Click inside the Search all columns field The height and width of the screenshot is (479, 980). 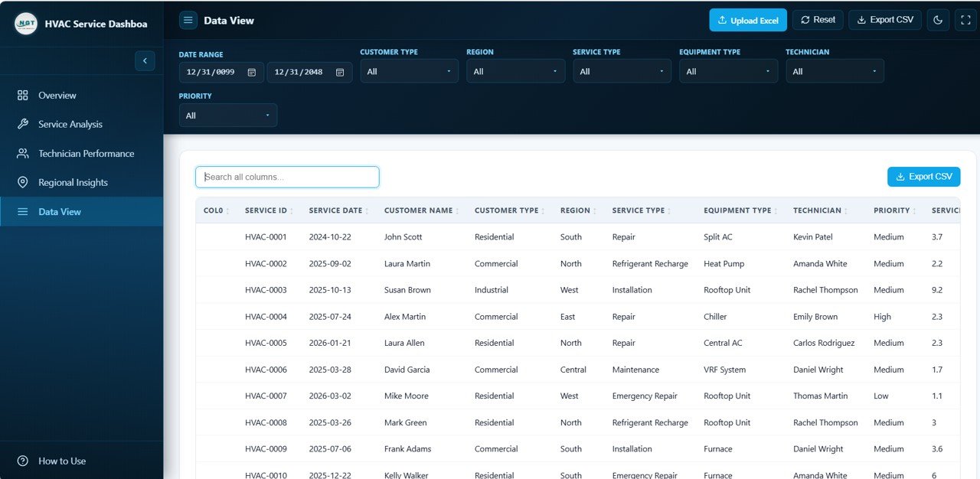pos(286,177)
